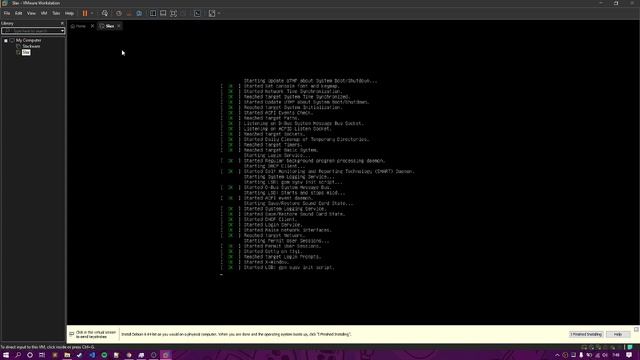Open the volume tray icon
The width and height of the screenshot is (640, 360).
605,355
